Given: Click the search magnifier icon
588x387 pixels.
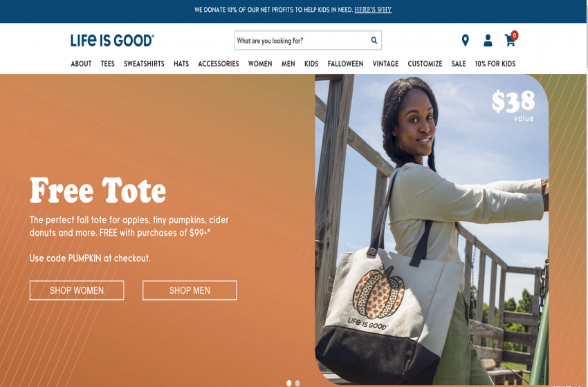Looking at the screenshot, I should pos(374,41).
